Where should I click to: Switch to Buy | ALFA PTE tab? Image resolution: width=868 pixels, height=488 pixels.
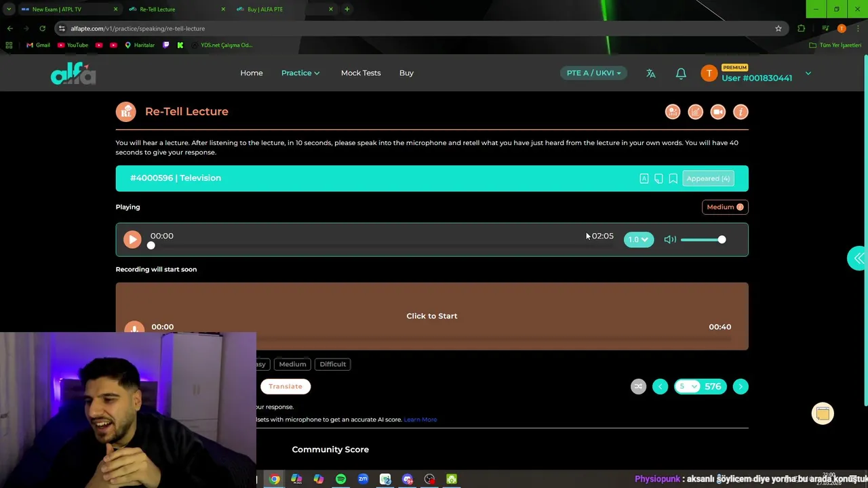285,9
